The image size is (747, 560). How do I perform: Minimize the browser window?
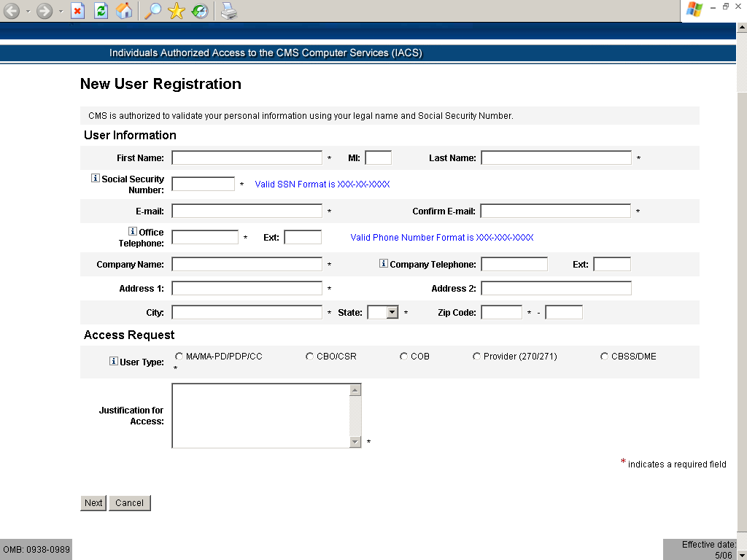coord(713,7)
